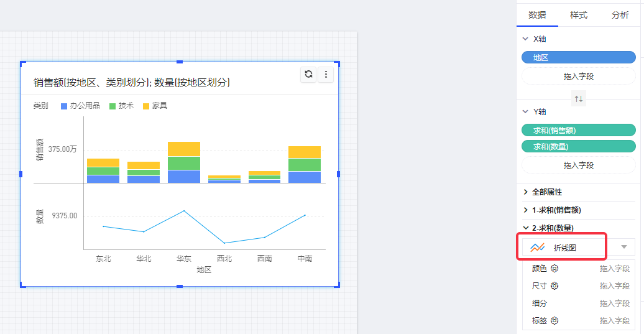
Task: Switch to the 样式 tab
Action: [578, 15]
